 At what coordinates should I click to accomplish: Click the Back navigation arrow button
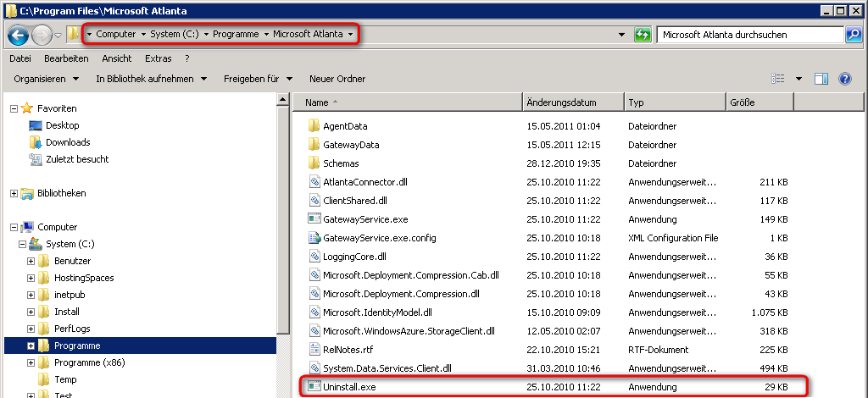point(19,35)
